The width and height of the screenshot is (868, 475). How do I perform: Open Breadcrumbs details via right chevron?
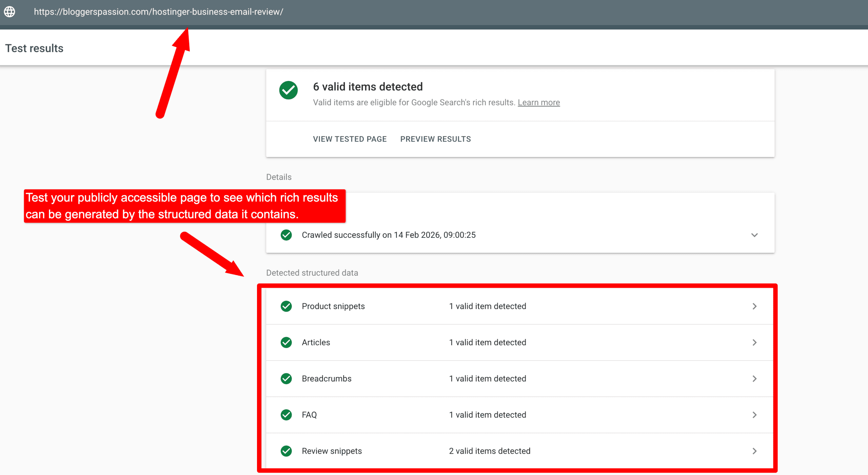point(754,378)
